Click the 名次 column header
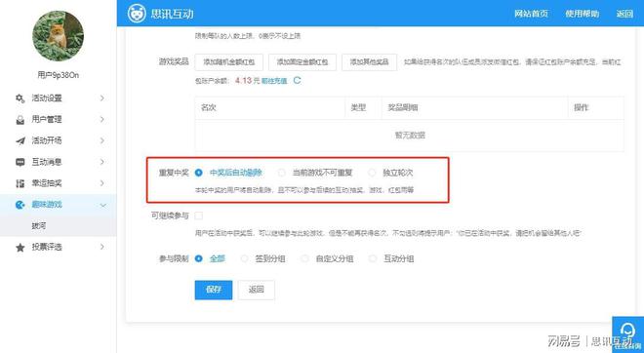The height and width of the screenshot is (353, 644). [x=209, y=107]
